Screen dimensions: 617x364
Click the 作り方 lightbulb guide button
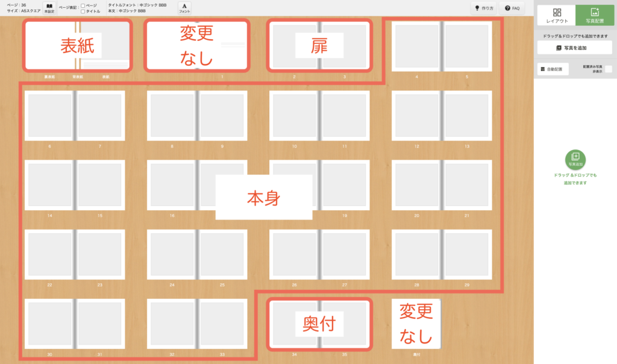point(484,8)
